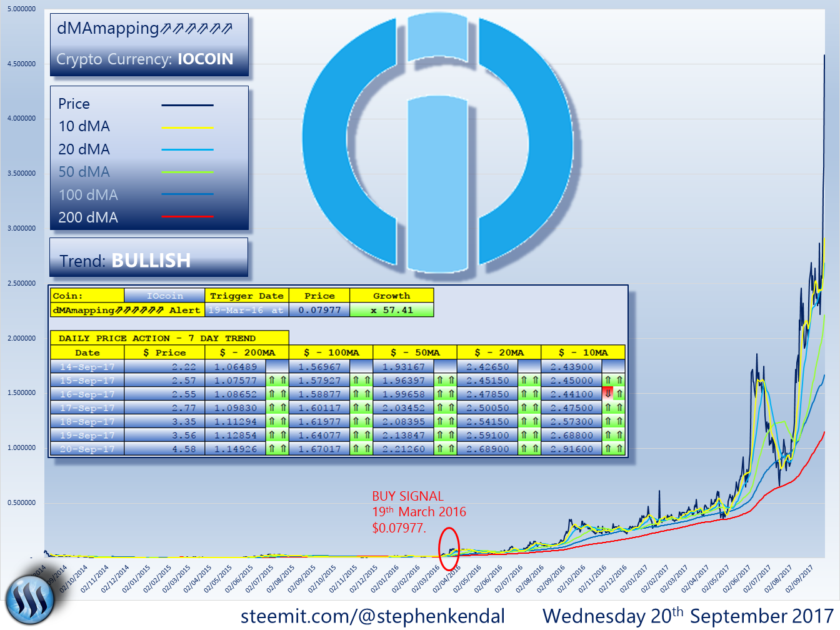
Task: Click the 2.500000 y-axis label
Action: point(21,283)
